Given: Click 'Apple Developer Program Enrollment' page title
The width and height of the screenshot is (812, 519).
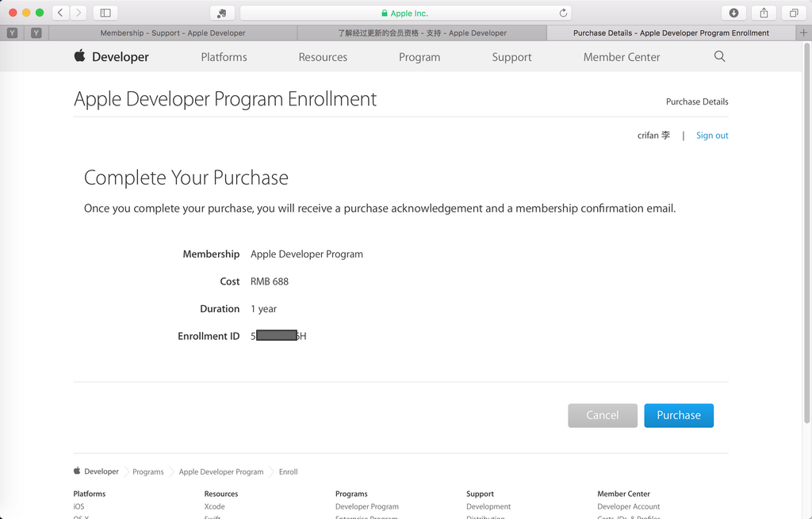Looking at the screenshot, I should point(225,99).
